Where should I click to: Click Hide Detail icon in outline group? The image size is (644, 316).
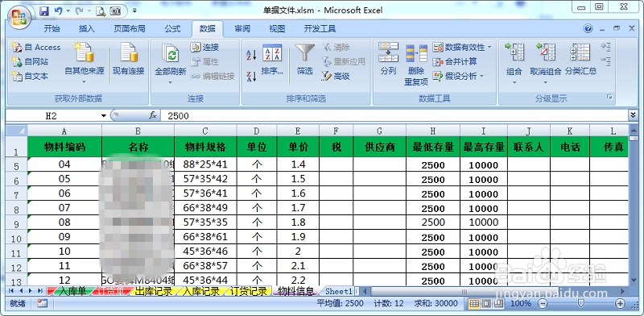coord(605,61)
